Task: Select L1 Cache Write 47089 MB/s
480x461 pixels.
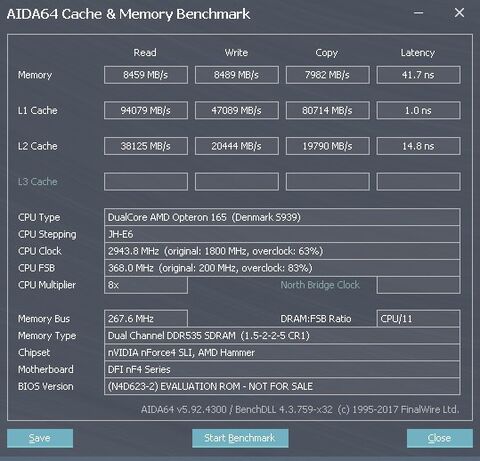Action: pyautogui.click(x=237, y=110)
